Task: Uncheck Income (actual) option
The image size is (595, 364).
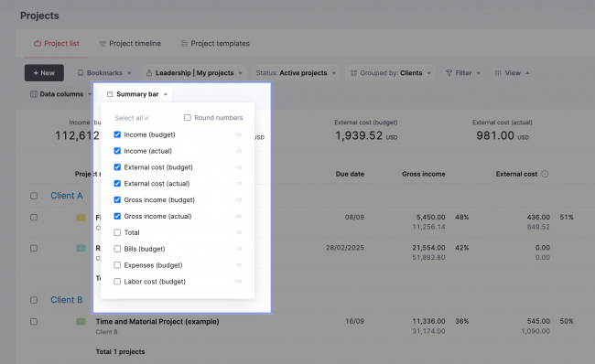Action: coord(117,151)
